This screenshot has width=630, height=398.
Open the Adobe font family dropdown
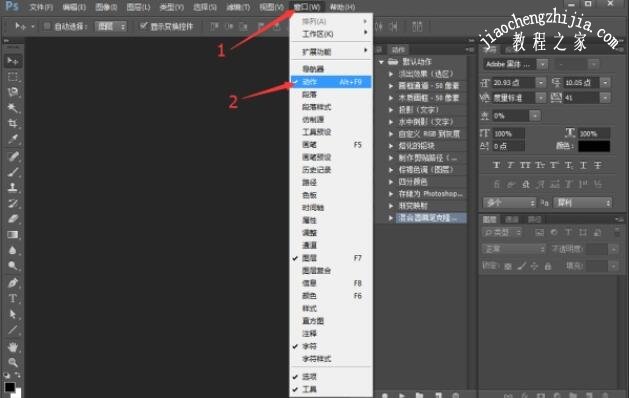tap(542, 64)
